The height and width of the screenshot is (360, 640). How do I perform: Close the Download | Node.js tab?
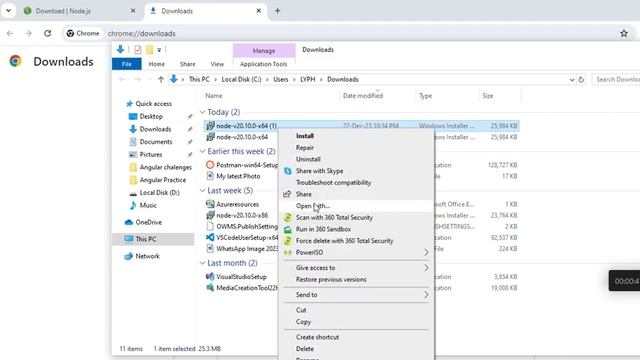pyautogui.click(x=133, y=11)
